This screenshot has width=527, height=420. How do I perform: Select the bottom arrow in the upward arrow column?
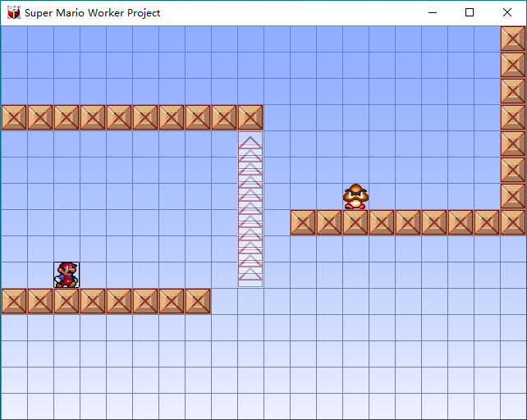(x=250, y=275)
